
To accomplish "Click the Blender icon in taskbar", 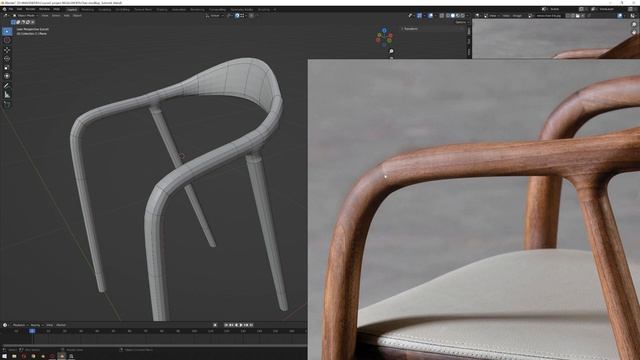I will click(62, 356).
